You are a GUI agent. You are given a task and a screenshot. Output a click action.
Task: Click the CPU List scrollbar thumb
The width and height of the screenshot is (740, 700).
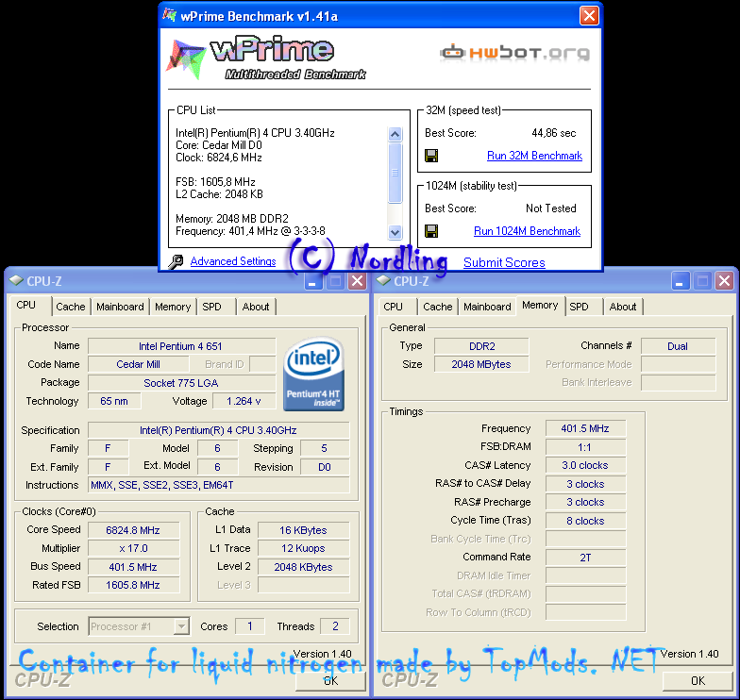(395, 173)
